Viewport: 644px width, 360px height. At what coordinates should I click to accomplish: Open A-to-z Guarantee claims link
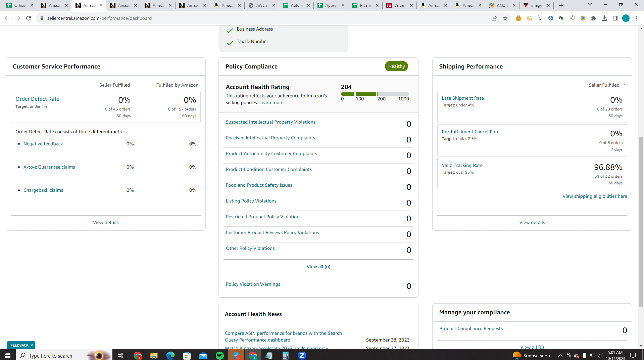point(49,167)
